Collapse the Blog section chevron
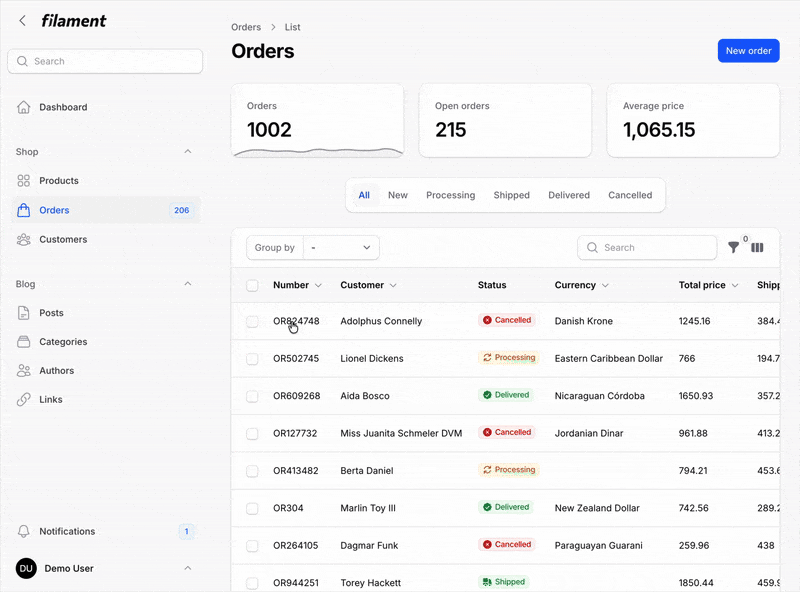This screenshot has height=592, width=800. (187, 284)
